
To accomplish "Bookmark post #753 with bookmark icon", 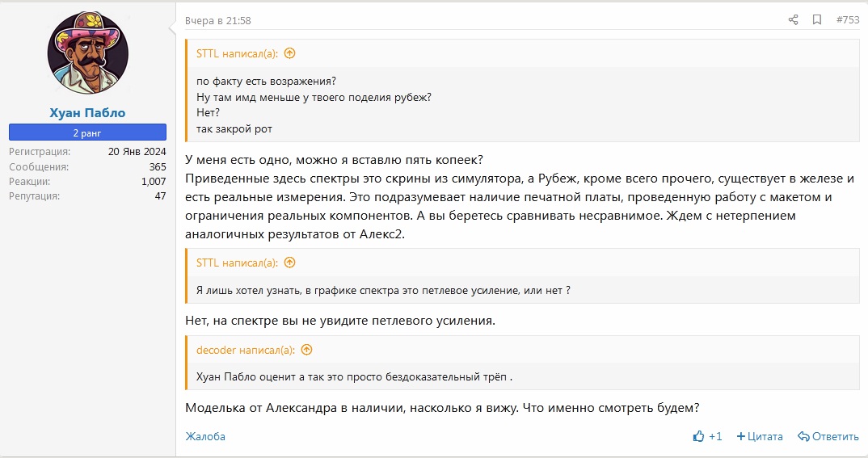I will [817, 20].
